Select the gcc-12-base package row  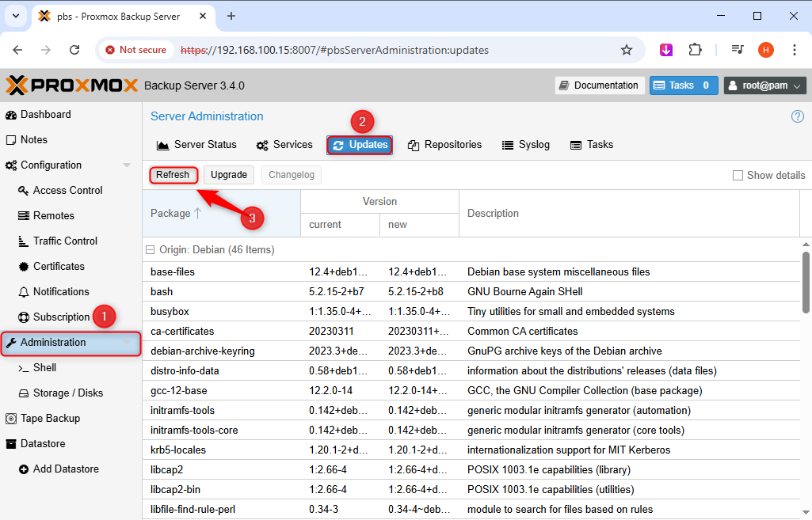[471, 391]
